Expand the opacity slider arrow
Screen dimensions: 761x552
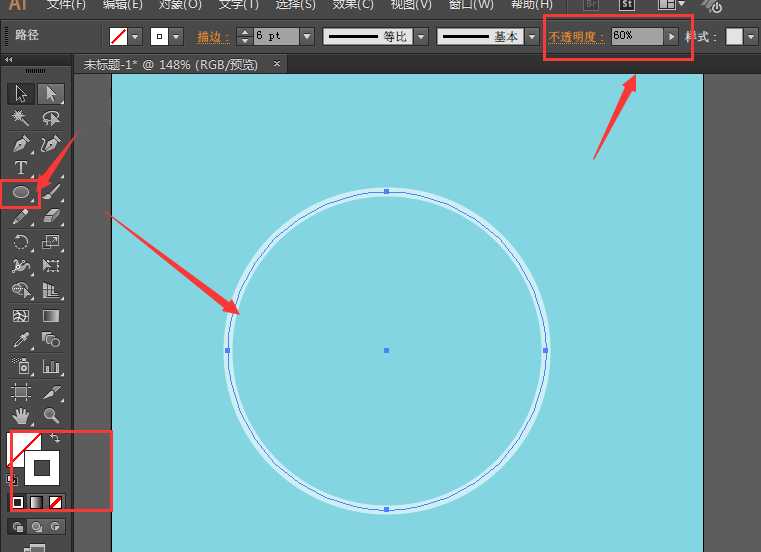(x=671, y=36)
